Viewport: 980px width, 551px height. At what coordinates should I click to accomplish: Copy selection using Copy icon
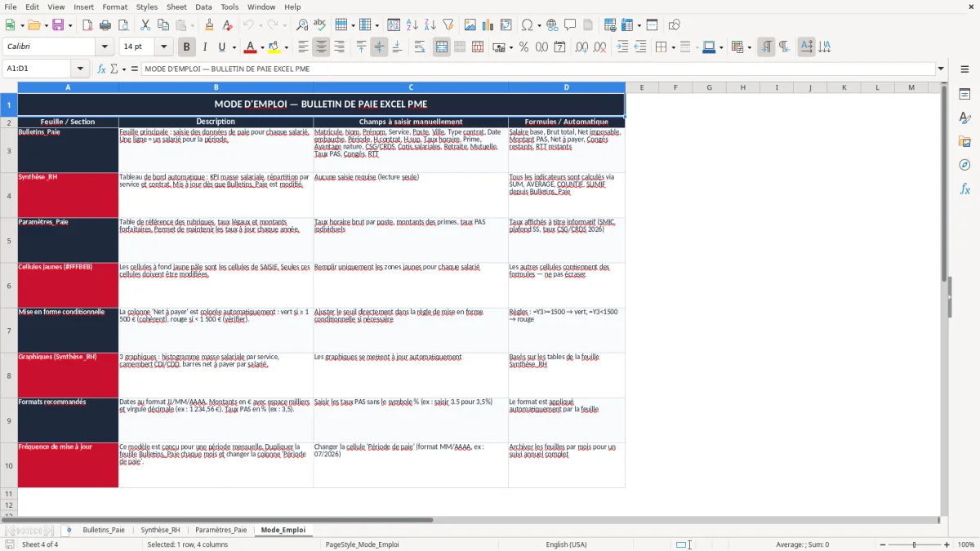tap(163, 25)
